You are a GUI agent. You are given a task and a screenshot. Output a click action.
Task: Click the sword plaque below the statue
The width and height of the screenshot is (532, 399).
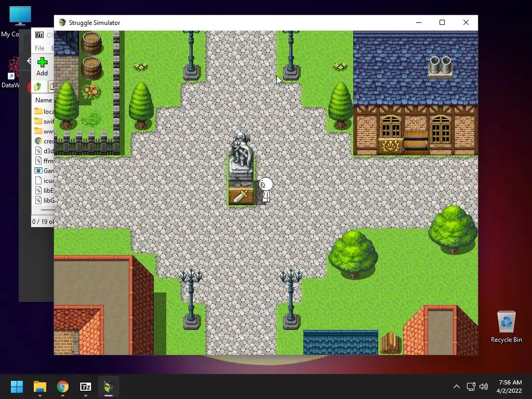(x=241, y=196)
